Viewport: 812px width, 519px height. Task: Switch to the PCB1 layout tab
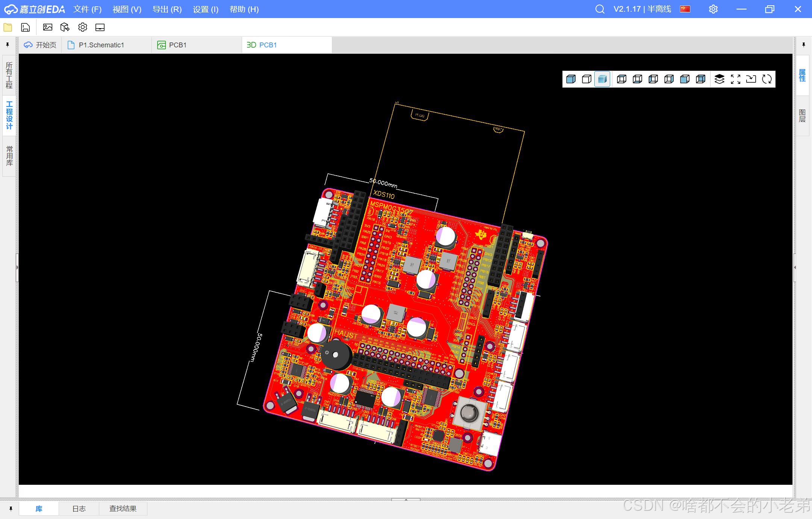[x=197, y=45]
